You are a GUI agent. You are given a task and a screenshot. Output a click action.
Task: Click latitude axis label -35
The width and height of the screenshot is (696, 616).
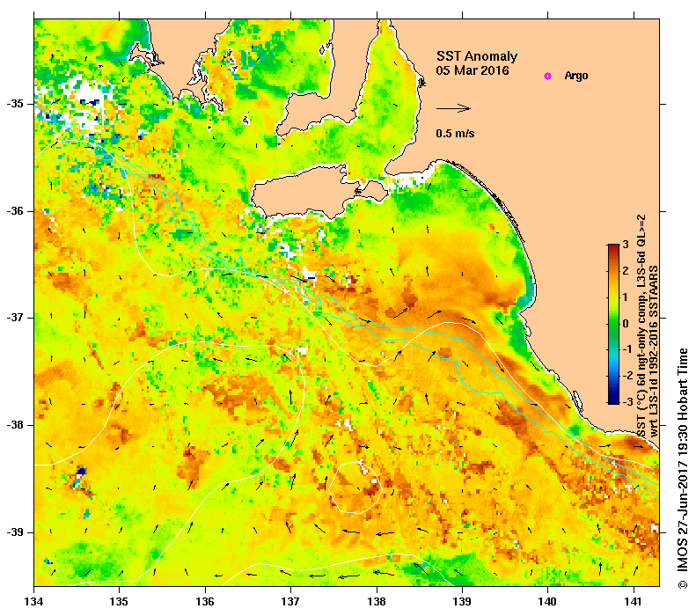point(15,104)
